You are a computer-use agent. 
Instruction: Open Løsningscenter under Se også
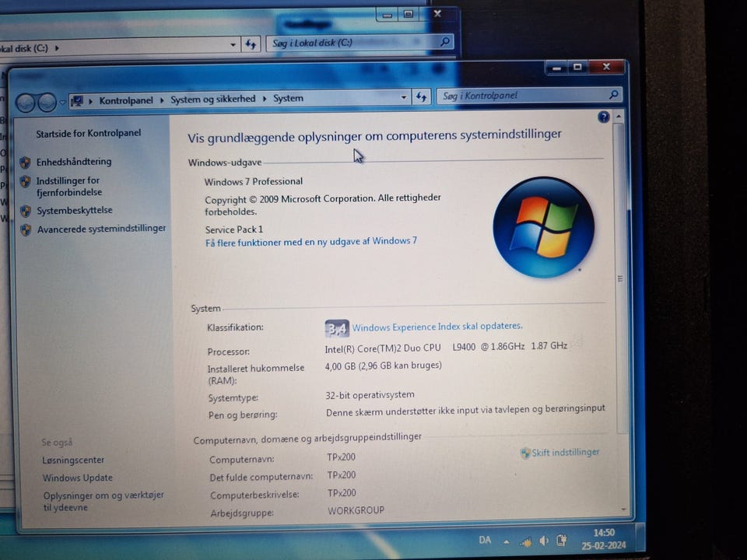click(x=73, y=460)
